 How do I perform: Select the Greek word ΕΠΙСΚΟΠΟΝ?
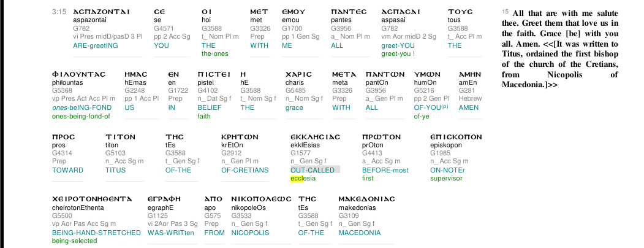[x=456, y=136]
